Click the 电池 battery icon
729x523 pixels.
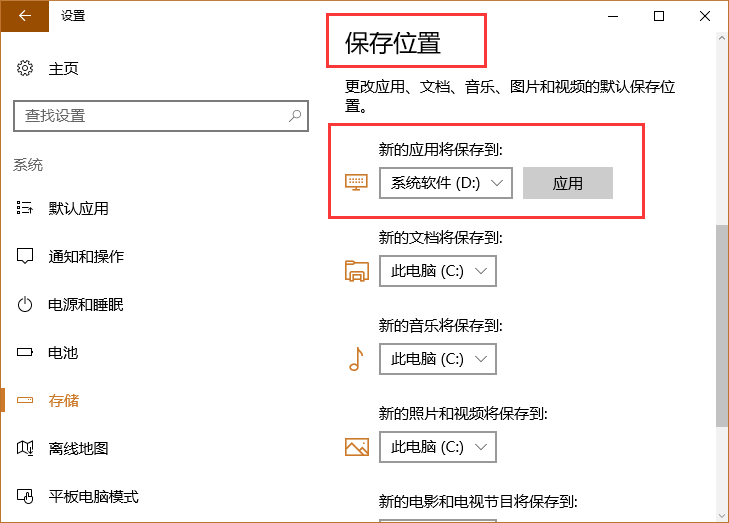(25, 352)
